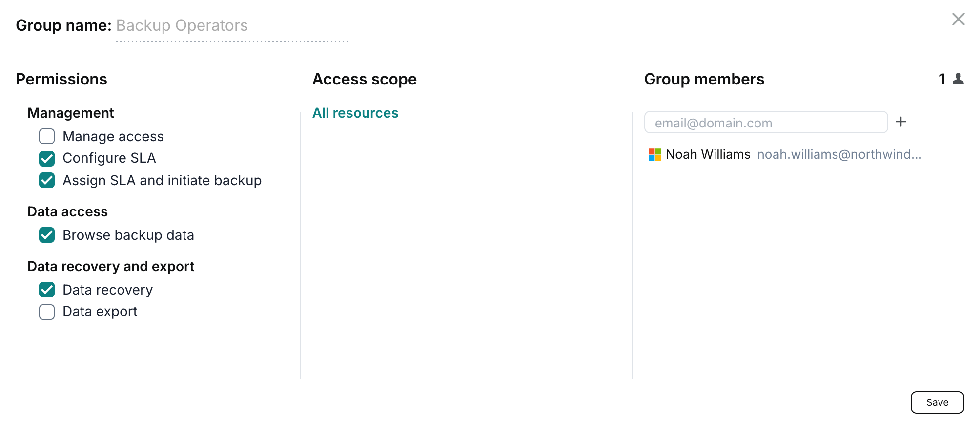The height and width of the screenshot is (421, 980).
Task: Enable the Data export checkbox
Action: pyautogui.click(x=47, y=312)
